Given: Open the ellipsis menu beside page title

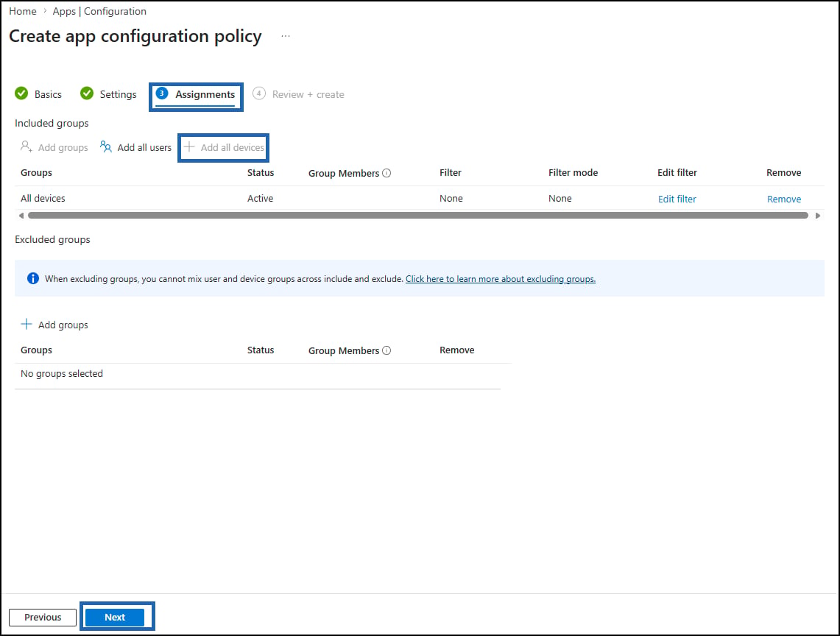Looking at the screenshot, I should click(x=286, y=36).
